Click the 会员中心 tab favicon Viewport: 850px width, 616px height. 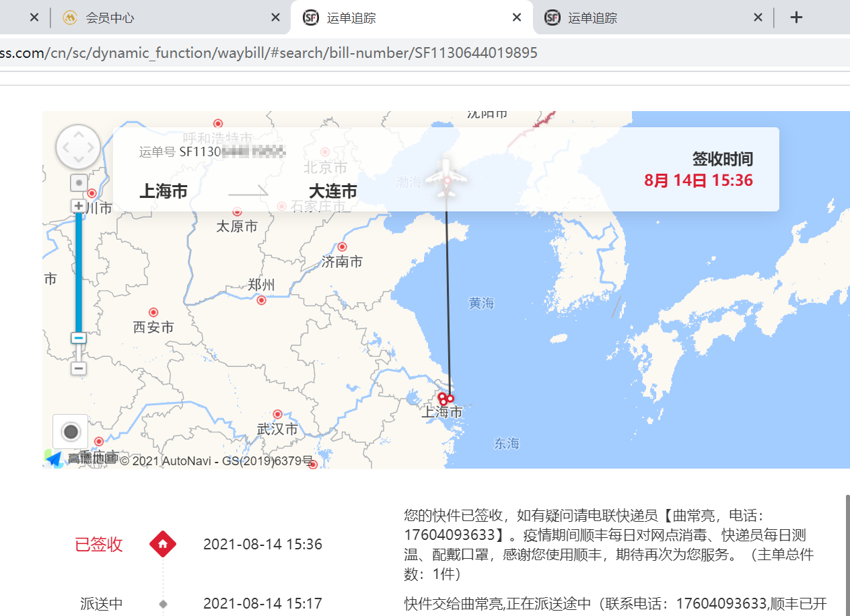[x=70, y=18]
